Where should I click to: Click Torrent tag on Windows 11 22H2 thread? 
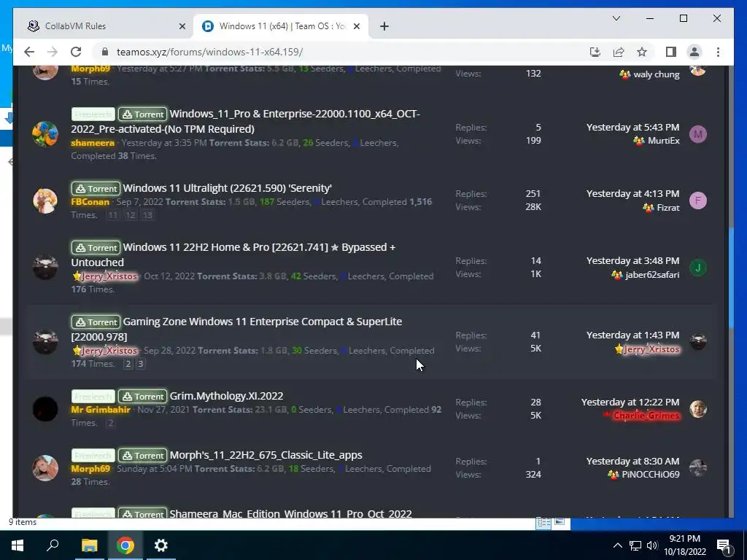click(x=96, y=248)
